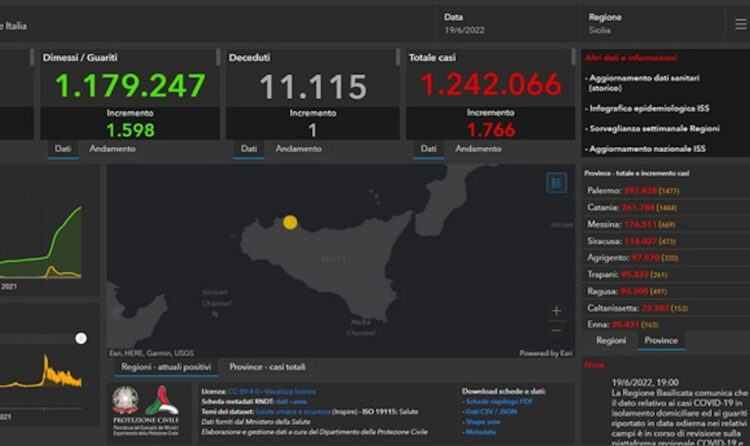
Task: Click the white time slider handle
Action: click(x=81, y=338)
